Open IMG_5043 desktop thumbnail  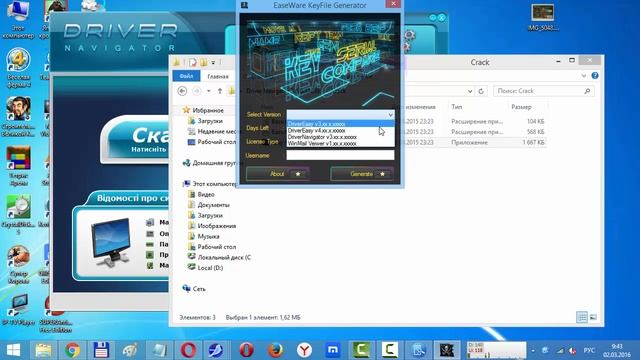tap(543, 17)
